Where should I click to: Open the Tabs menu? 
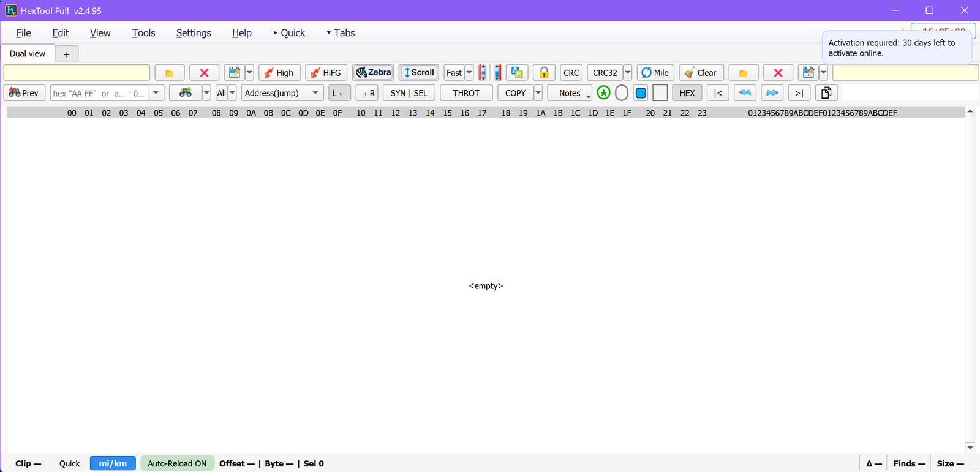(341, 33)
